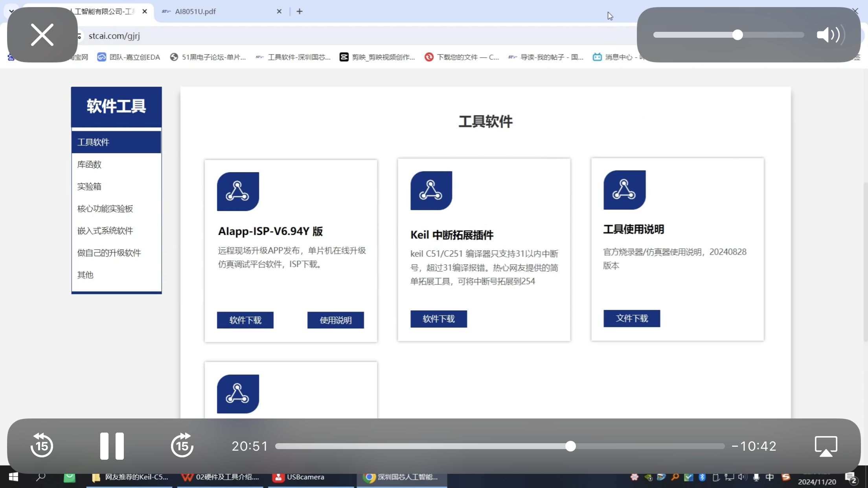Viewport: 868px width, 488px height.
Task: Open 团队-嘉立创EDA bookmark
Action: point(129,57)
